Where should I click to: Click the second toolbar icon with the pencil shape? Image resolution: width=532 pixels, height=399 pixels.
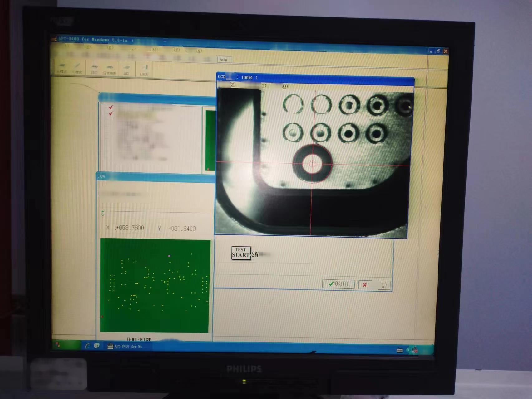(77, 68)
